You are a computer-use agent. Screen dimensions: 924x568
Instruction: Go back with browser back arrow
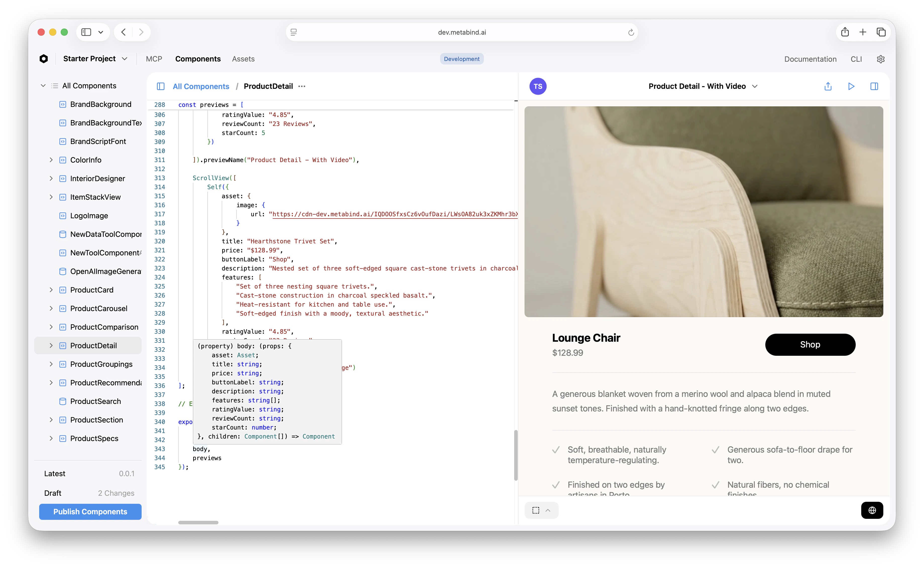124,32
